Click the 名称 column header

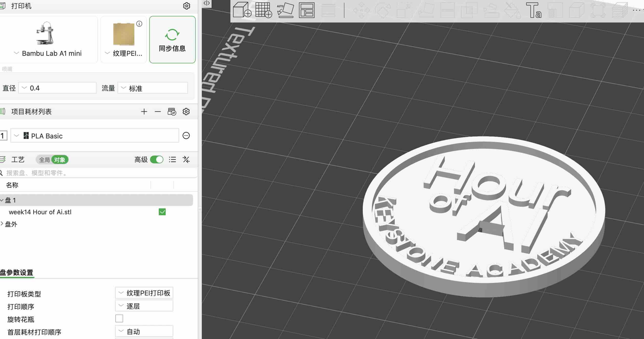tap(12, 185)
